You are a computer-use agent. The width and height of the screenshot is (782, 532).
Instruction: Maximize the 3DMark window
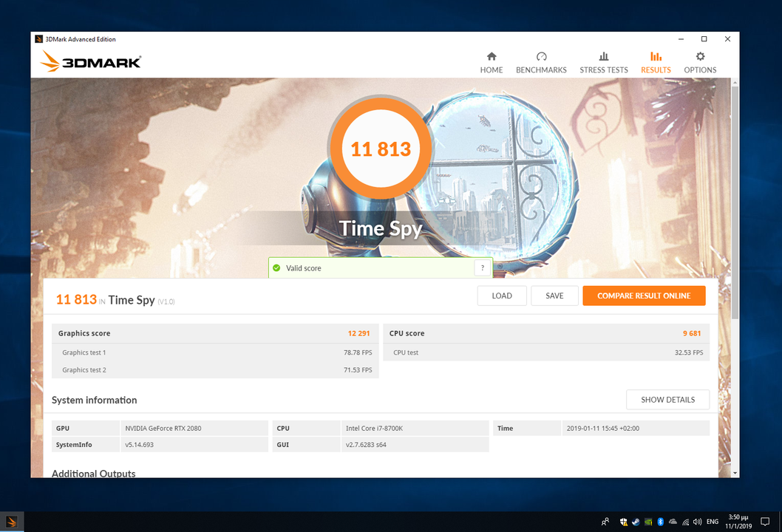(x=704, y=39)
